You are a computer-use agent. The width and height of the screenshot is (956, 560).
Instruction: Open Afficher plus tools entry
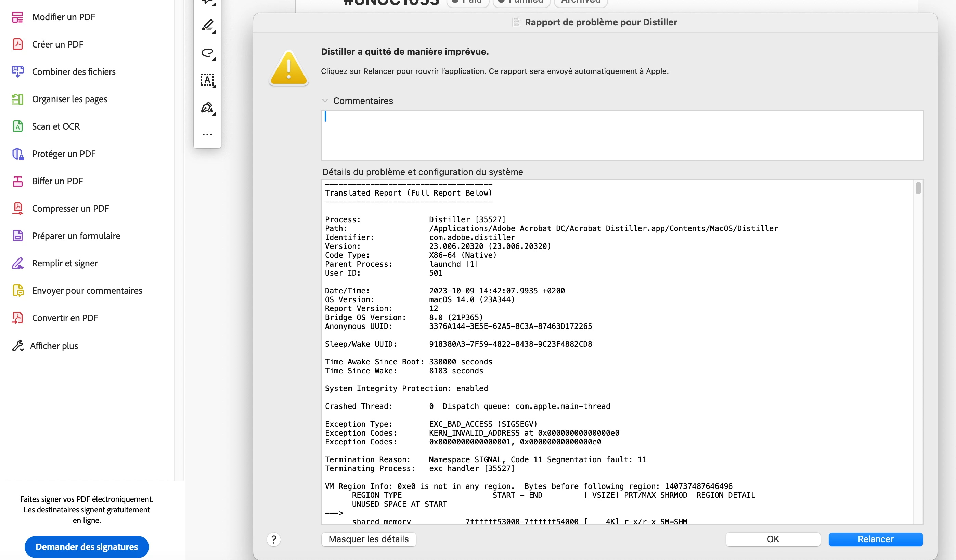tap(54, 346)
